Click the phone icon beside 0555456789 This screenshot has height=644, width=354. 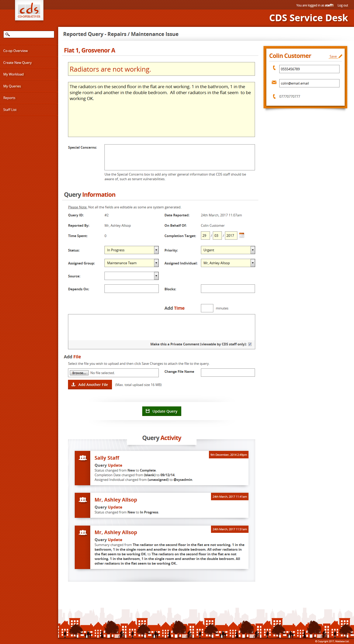(x=274, y=68)
